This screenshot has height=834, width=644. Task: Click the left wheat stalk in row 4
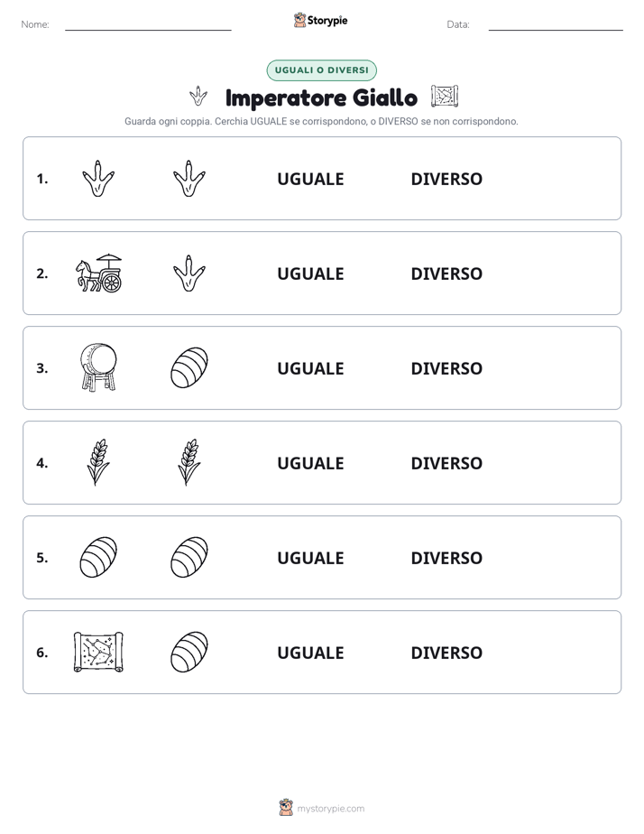pos(98,462)
